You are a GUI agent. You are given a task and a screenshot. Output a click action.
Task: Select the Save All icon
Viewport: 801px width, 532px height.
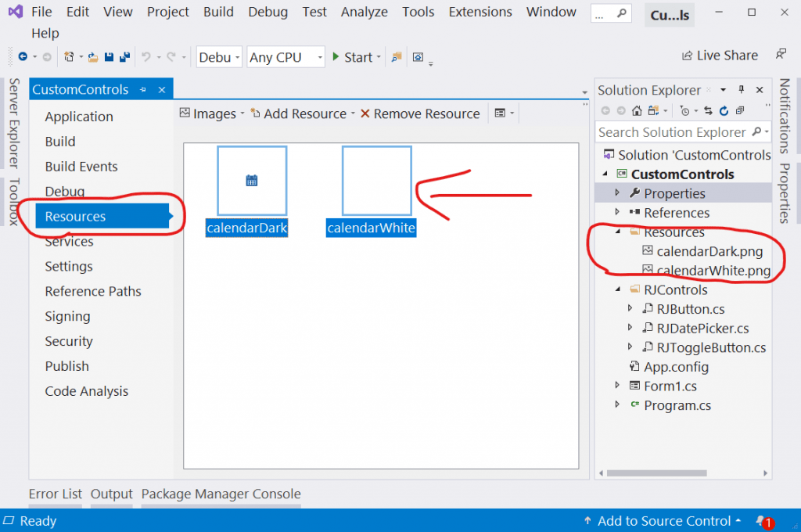click(124, 56)
